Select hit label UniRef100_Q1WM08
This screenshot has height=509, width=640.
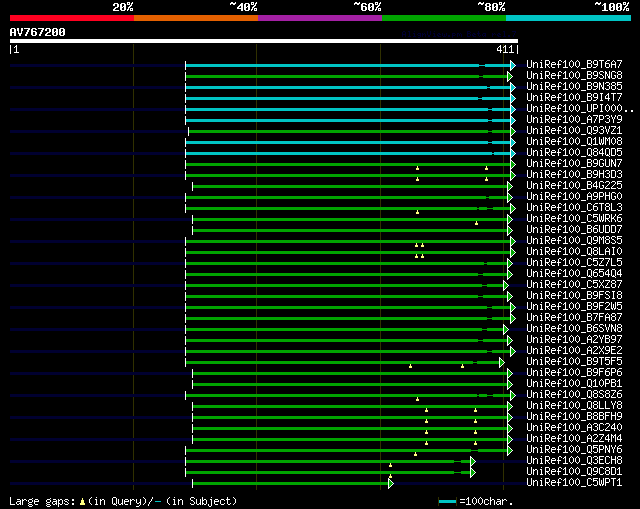pos(574,142)
